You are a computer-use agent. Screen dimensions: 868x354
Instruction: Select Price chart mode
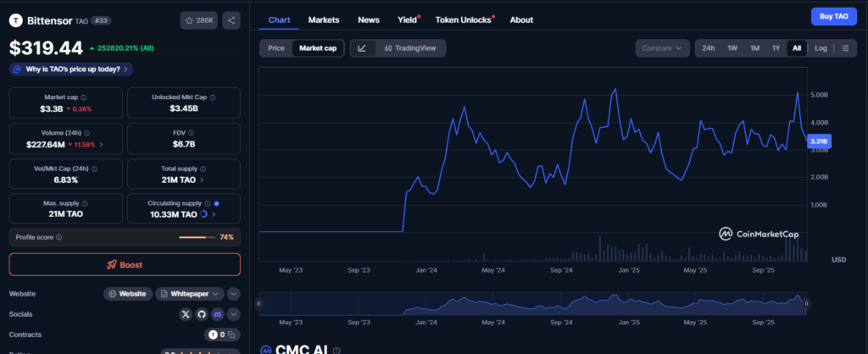tap(276, 48)
